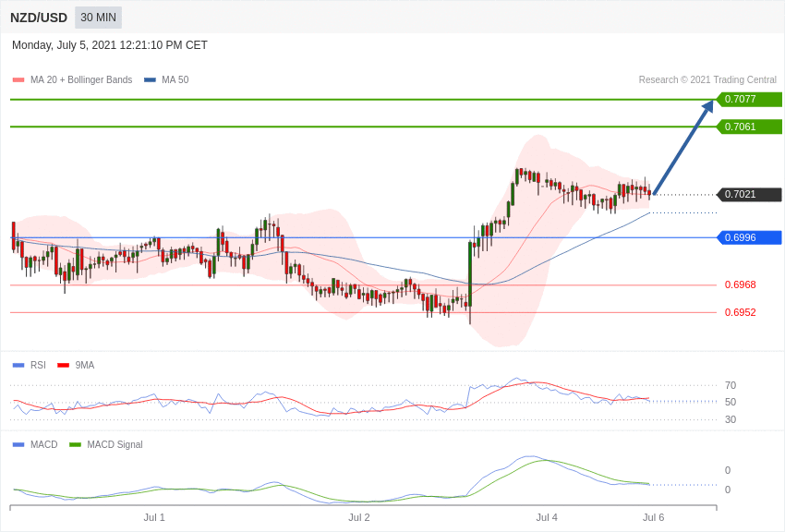Viewport: 785px width, 532px height.
Task: Select the 0.7021 current price tag
Action: [749, 194]
